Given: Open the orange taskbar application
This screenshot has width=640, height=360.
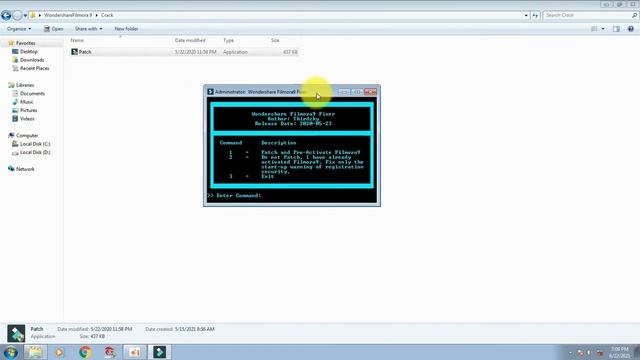Looking at the screenshot, I should (x=135, y=352).
